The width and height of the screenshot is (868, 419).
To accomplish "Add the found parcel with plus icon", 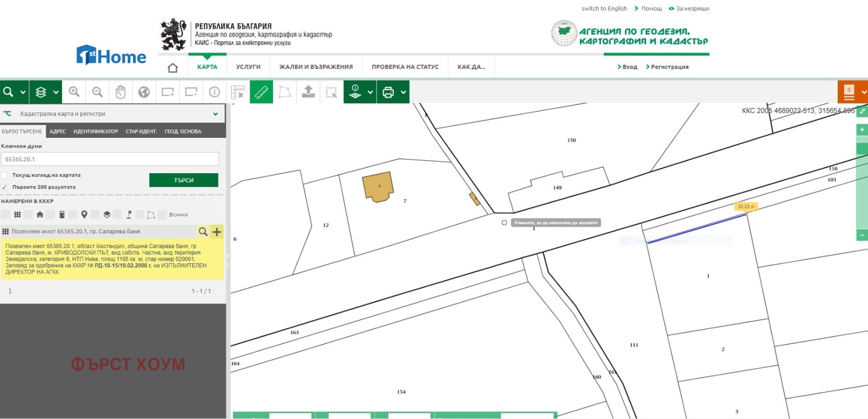I will point(217,232).
